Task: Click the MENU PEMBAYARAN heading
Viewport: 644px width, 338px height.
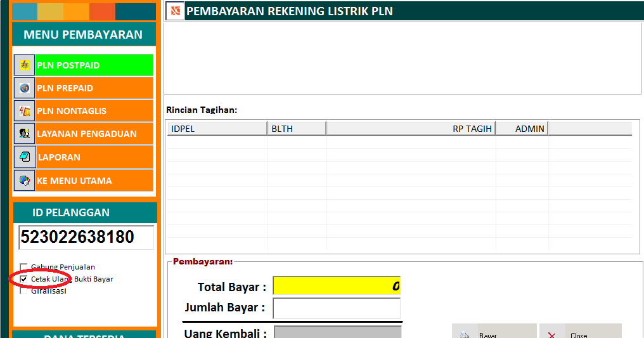Action: [x=83, y=34]
